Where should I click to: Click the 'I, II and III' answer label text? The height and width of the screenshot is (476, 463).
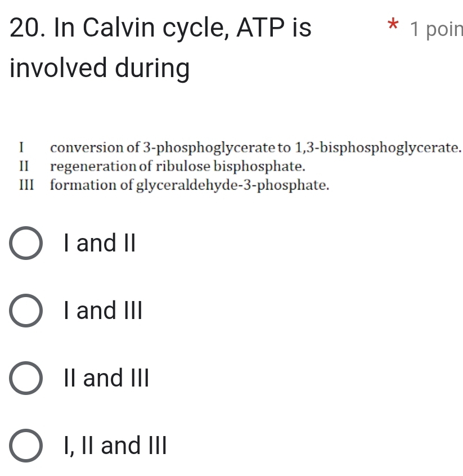[x=115, y=446]
